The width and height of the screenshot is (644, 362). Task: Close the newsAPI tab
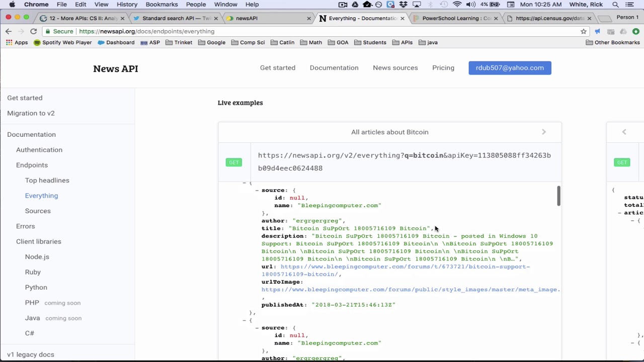pos(309,18)
